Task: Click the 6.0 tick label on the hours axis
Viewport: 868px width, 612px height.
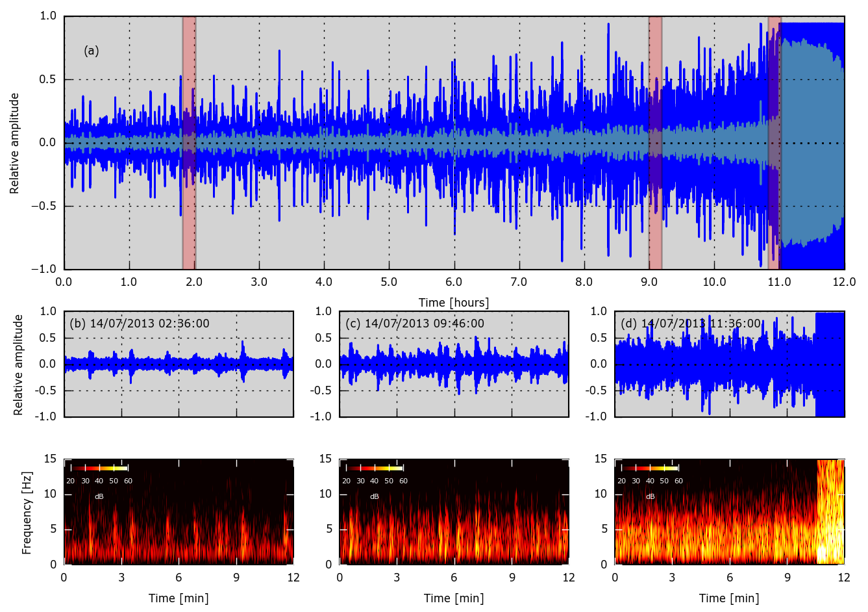Action: (454, 282)
